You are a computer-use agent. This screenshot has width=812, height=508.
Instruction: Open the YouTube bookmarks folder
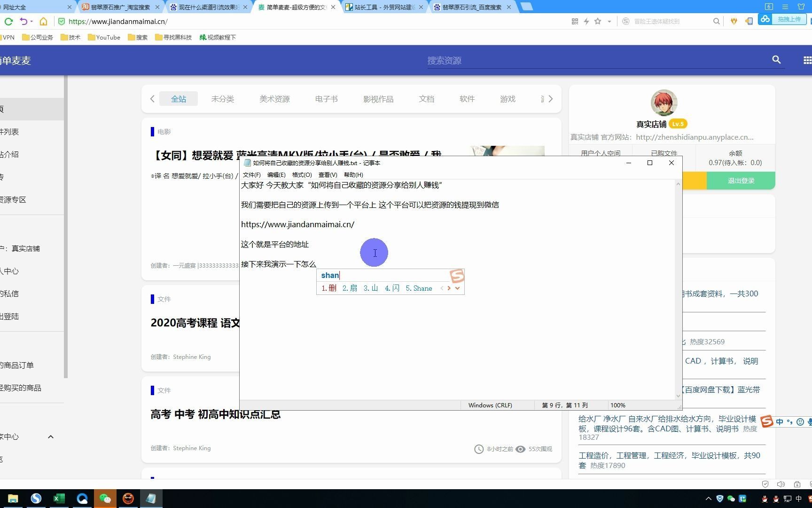(104, 37)
